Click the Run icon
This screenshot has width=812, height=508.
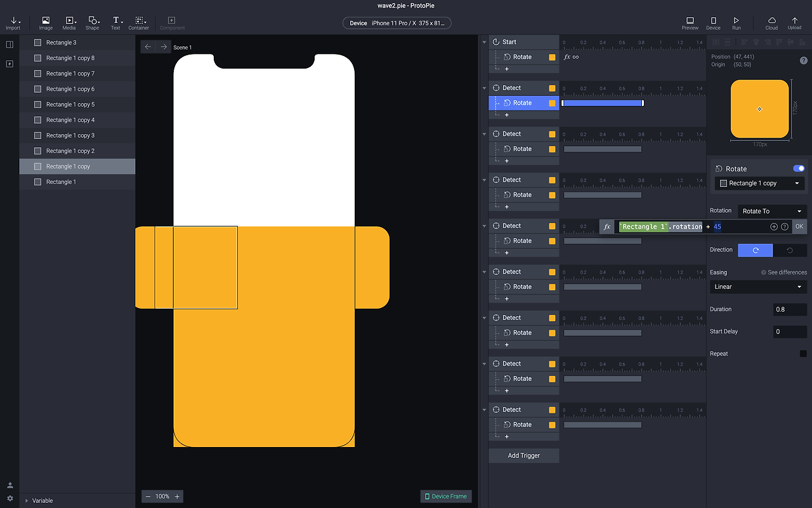coord(736,22)
